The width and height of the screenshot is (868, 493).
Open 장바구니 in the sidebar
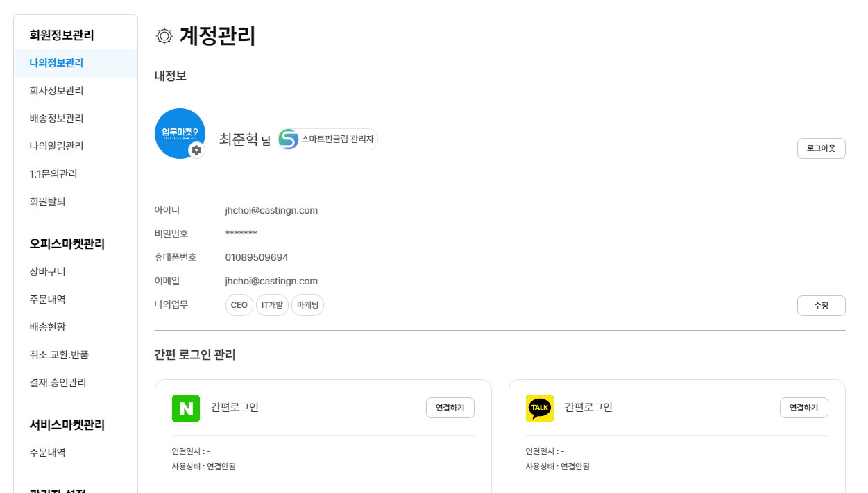47,272
